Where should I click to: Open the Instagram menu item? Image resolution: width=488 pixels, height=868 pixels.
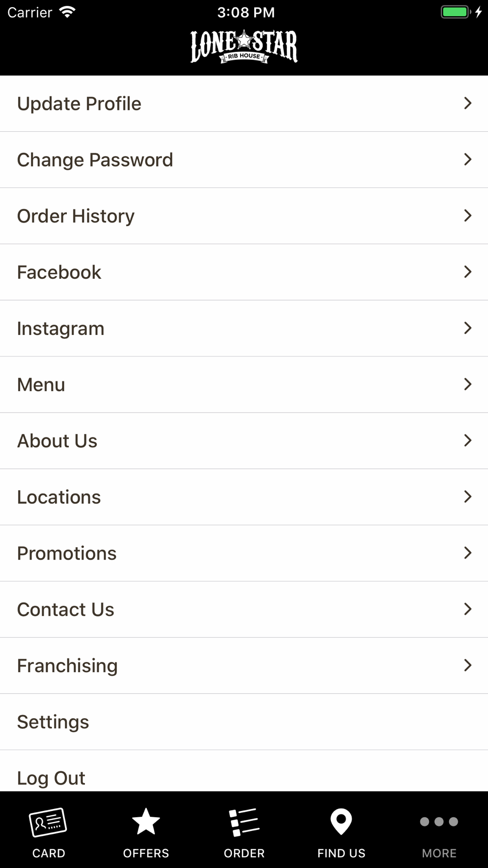[x=61, y=329]
